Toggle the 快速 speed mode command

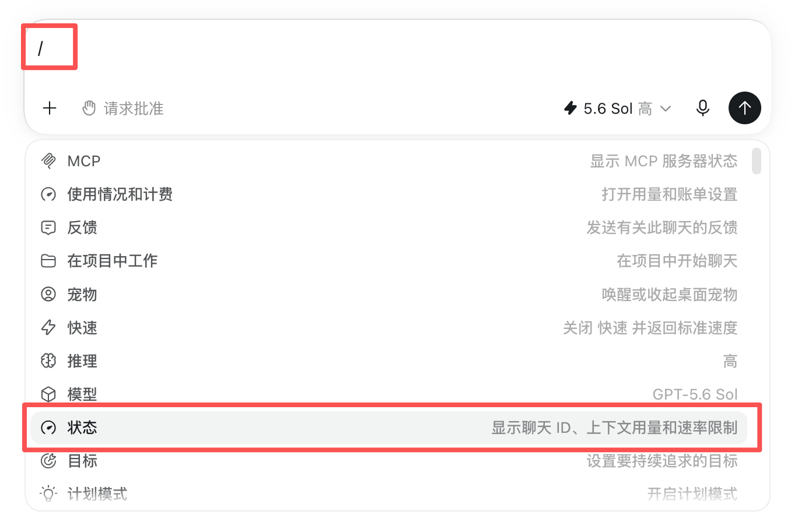(x=389, y=328)
